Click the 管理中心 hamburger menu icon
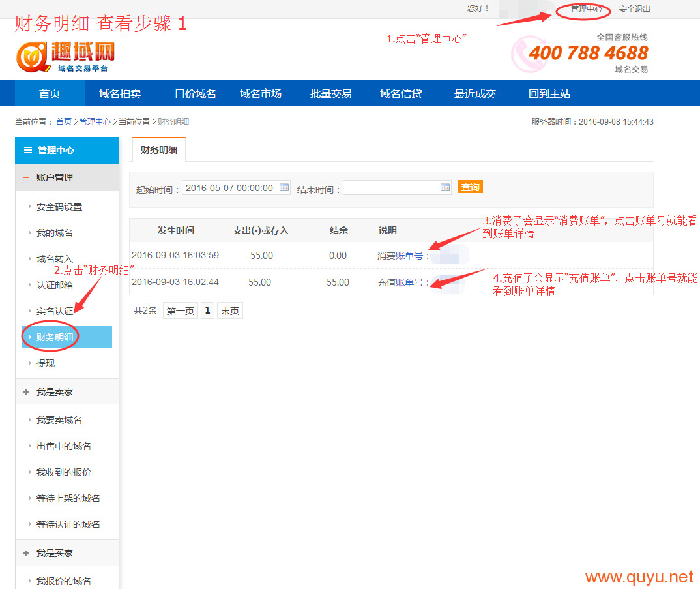The image size is (700, 589). (x=27, y=150)
